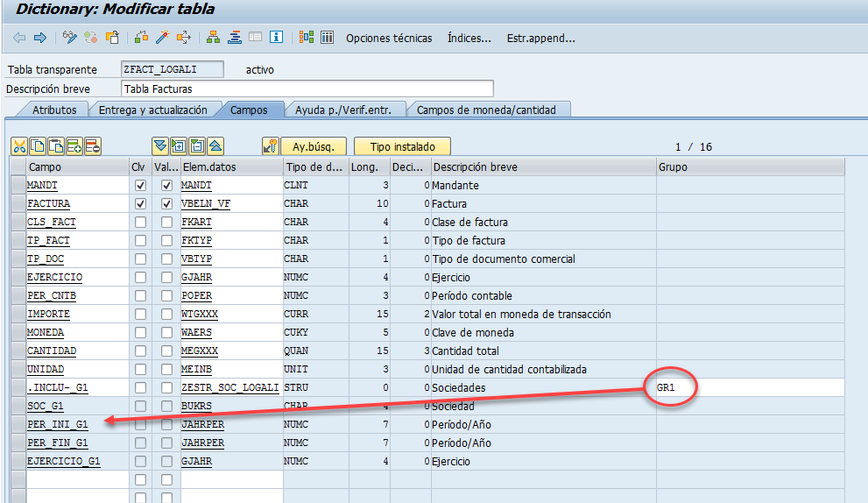
Task: Click the .INCLU-_G1 field name
Action: [x=58, y=388]
